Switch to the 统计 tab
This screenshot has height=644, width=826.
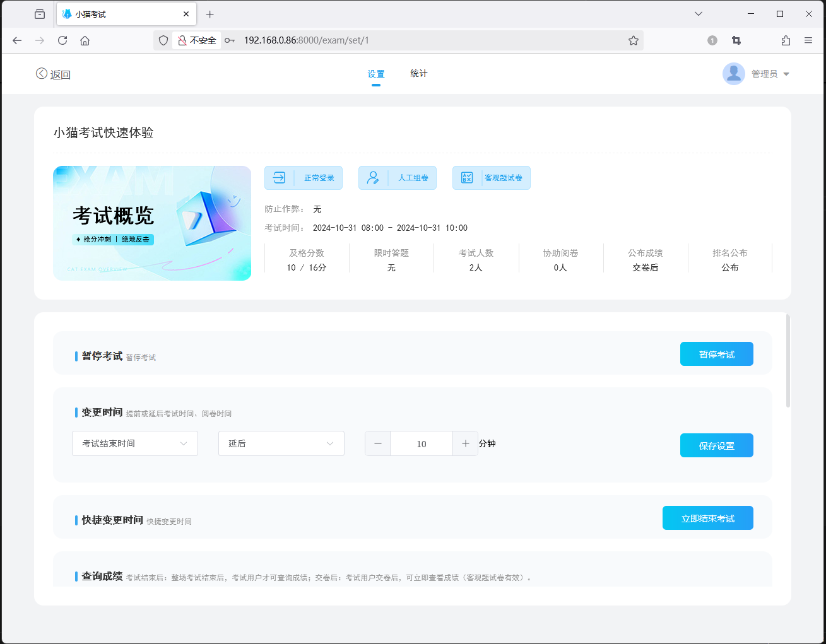coord(419,74)
